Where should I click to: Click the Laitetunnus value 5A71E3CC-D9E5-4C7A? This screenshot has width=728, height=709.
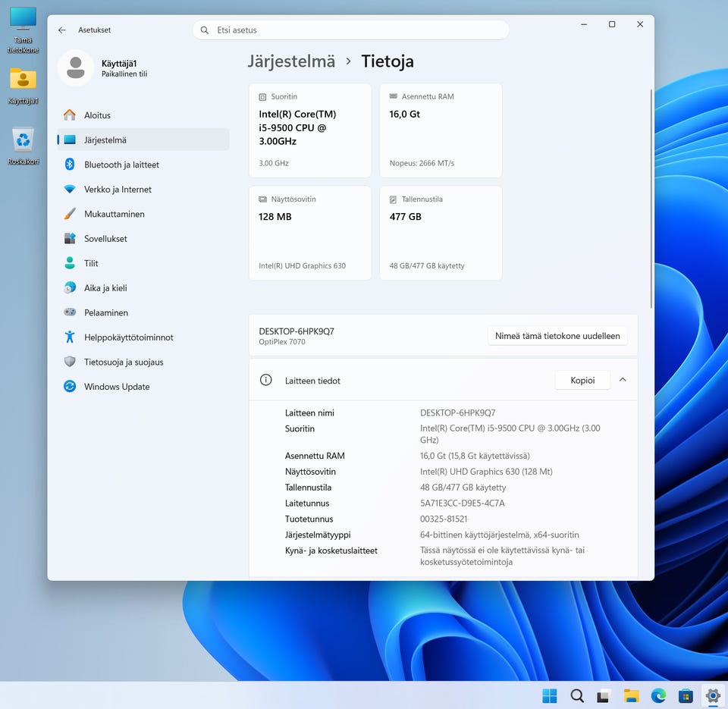pyautogui.click(x=462, y=503)
